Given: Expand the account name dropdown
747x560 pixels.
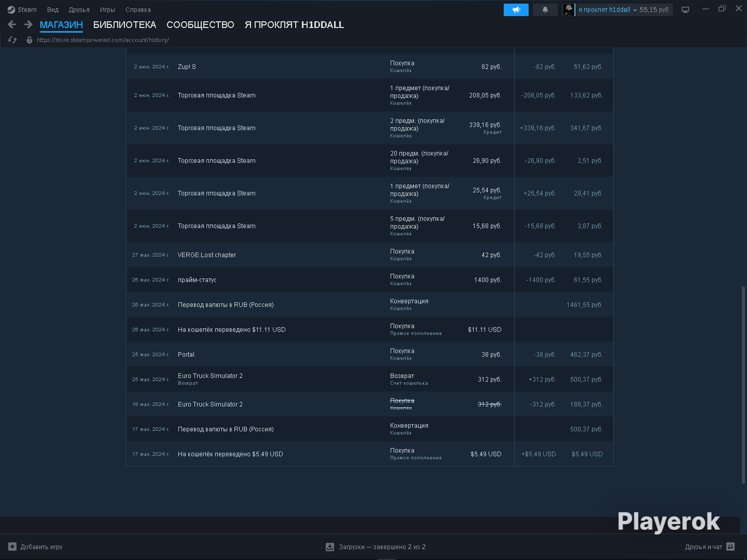Looking at the screenshot, I should tap(634, 10).
